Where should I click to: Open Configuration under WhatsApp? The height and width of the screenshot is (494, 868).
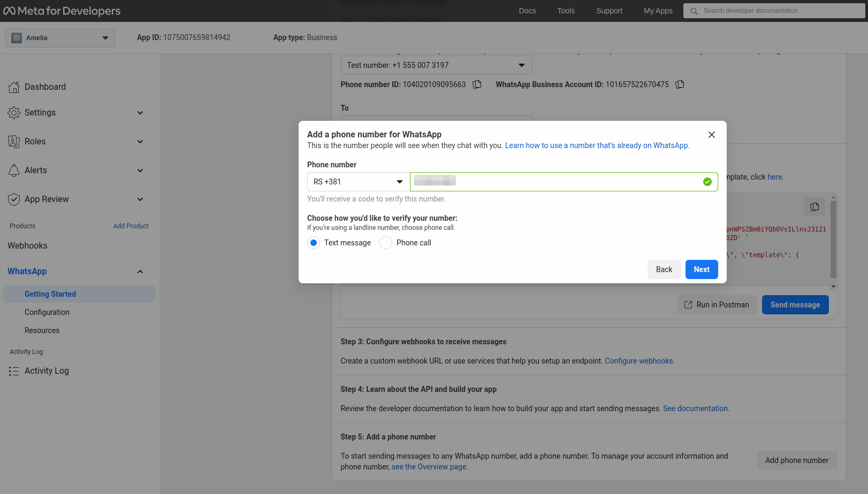tap(47, 312)
